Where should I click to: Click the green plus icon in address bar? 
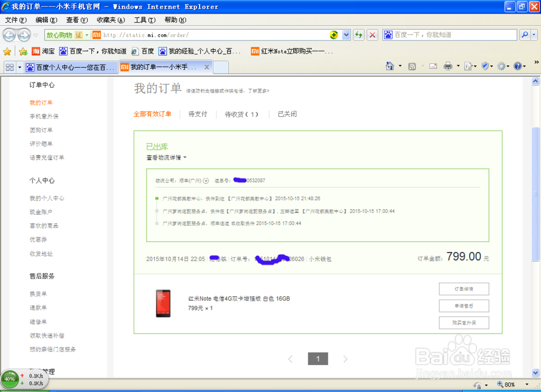[333, 35]
